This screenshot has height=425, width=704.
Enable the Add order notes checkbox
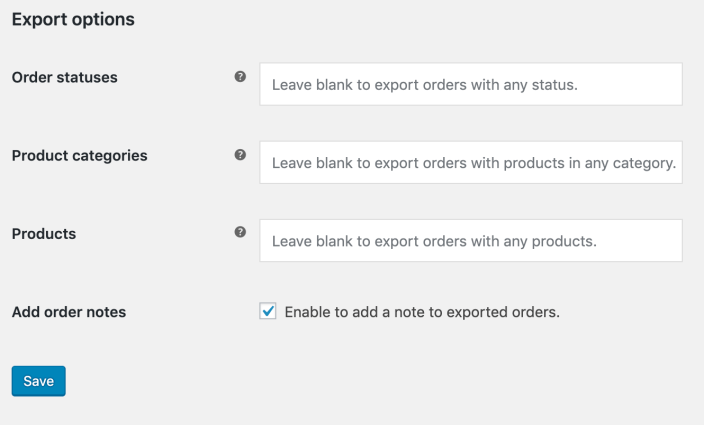click(268, 312)
